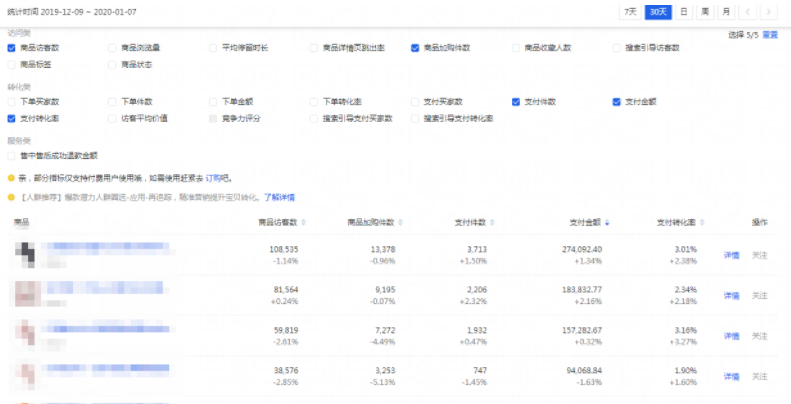The width and height of the screenshot is (791, 404).
Task: Open first product's thumbnail image
Action: [x=25, y=254]
